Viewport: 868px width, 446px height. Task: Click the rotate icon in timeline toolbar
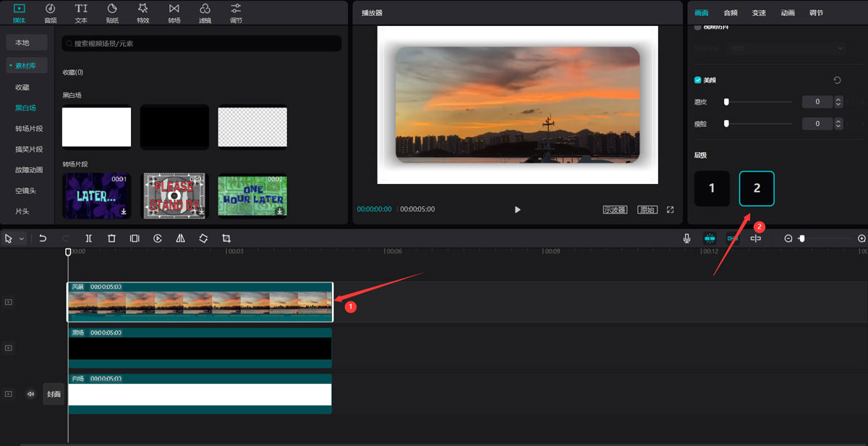(203, 238)
